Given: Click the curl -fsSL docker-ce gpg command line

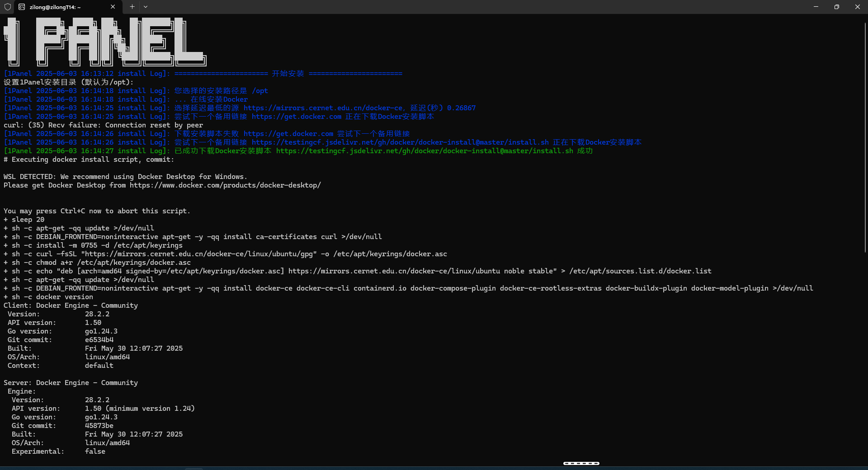Looking at the screenshot, I should (225, 254).
